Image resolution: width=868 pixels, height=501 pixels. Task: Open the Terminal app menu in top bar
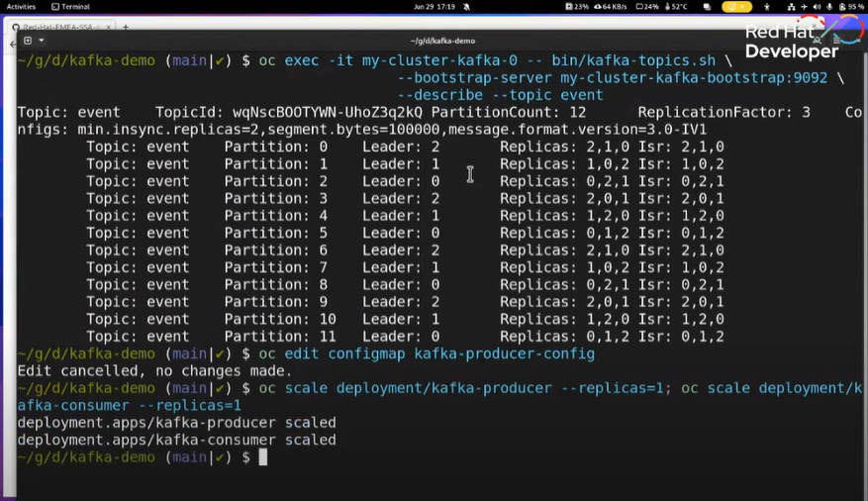pos(70,7)
